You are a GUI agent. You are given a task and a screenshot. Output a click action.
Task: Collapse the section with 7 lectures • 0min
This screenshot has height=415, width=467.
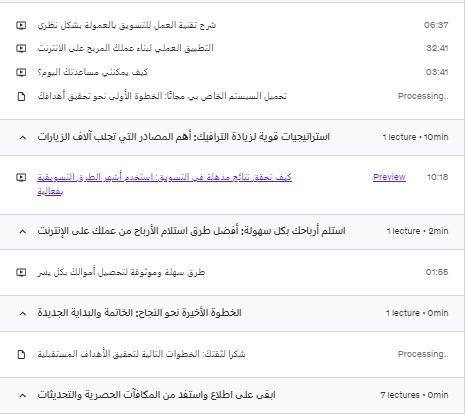coord(23,395)
